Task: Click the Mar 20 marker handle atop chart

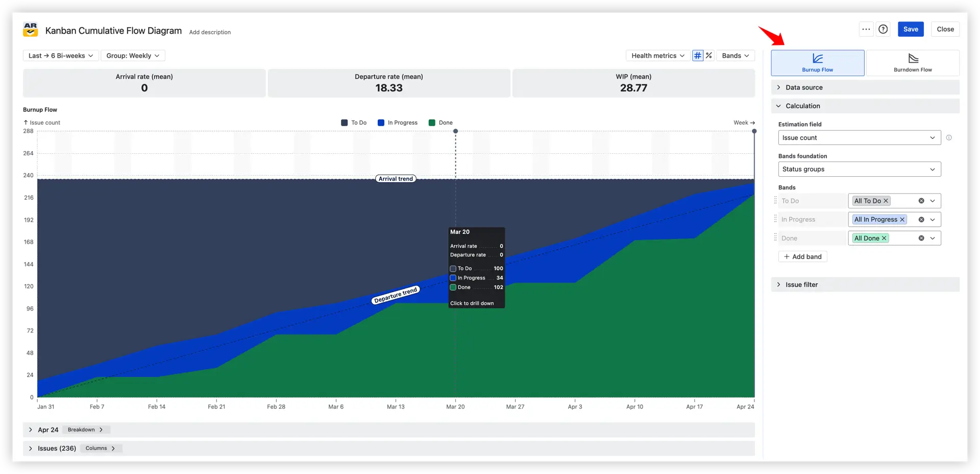Action: pyautogui.click(x=456, y=131)
